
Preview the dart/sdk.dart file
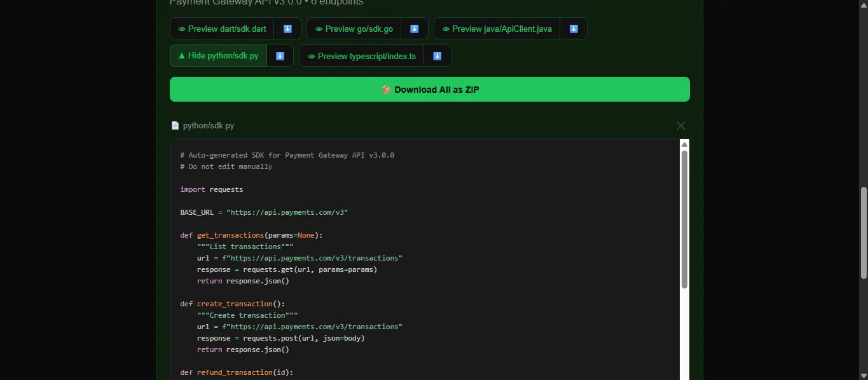tap(222, 29)
